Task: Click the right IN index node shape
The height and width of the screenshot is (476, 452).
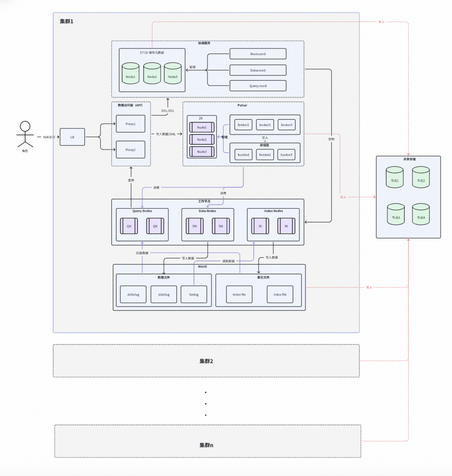Action: point(286,226)
